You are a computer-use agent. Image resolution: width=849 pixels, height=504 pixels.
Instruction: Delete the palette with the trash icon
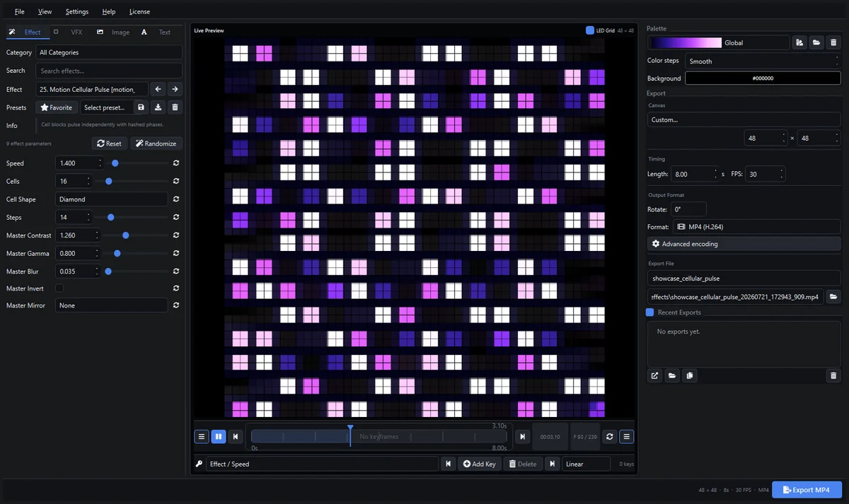coord(833,42)
